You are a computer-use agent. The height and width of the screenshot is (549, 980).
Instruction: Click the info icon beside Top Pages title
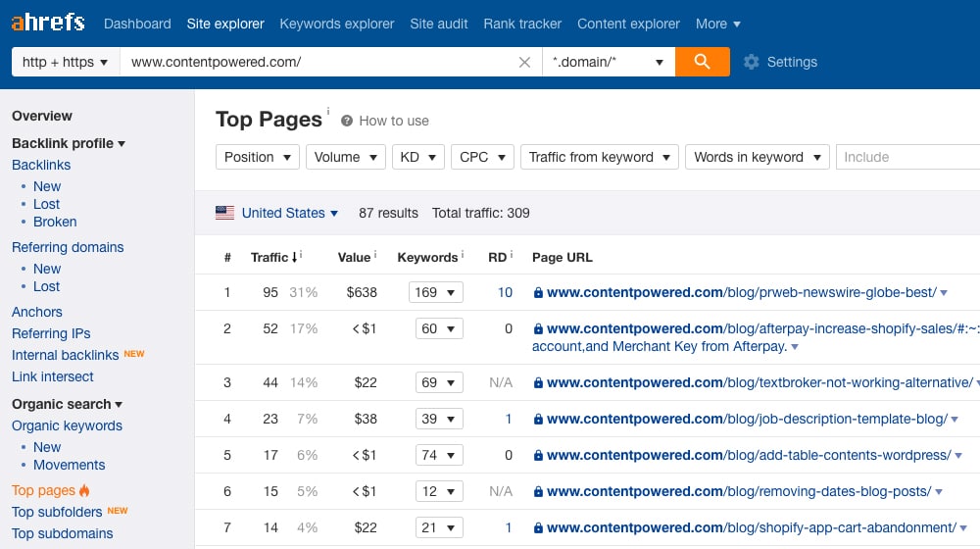pos(328,111)
